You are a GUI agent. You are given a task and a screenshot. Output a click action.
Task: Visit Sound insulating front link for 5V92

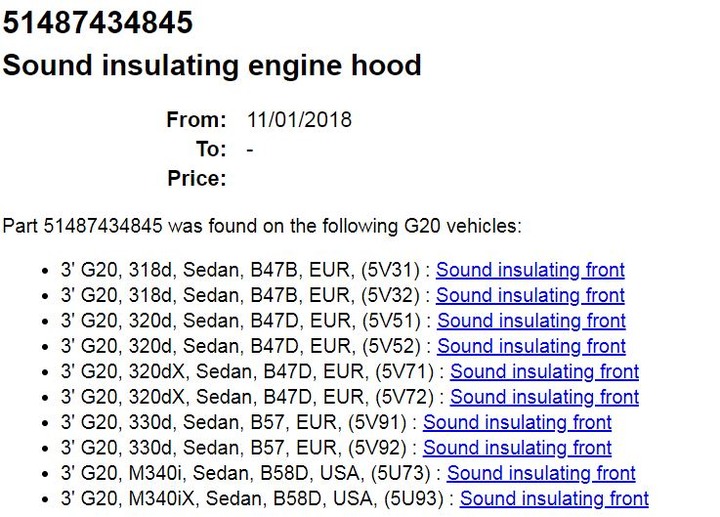517,448
